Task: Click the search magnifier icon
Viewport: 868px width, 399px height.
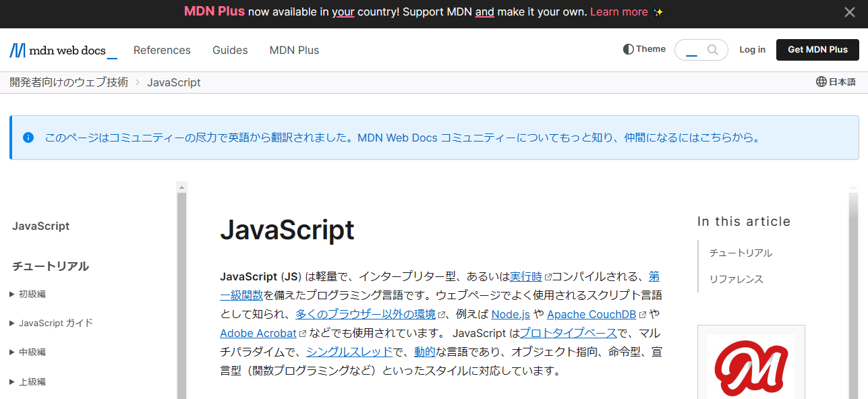Action: click(x=712, y=50)
